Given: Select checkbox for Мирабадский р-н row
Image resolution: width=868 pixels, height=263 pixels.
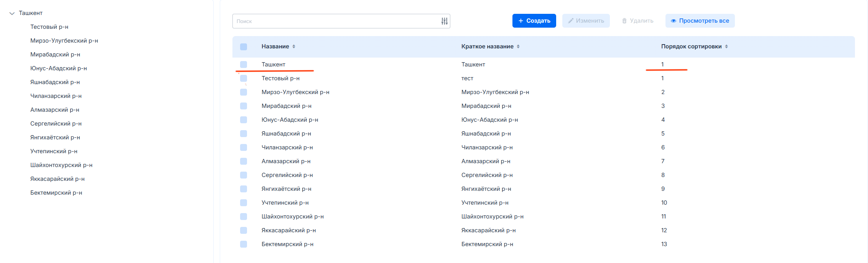Looking at the screenshot, I should (244, 106).
